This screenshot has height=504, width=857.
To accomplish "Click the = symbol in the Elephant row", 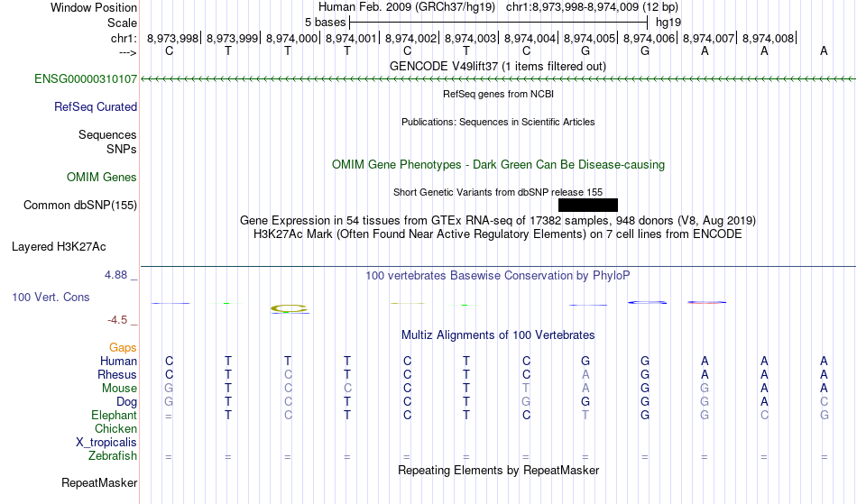I will click(169, 416).
